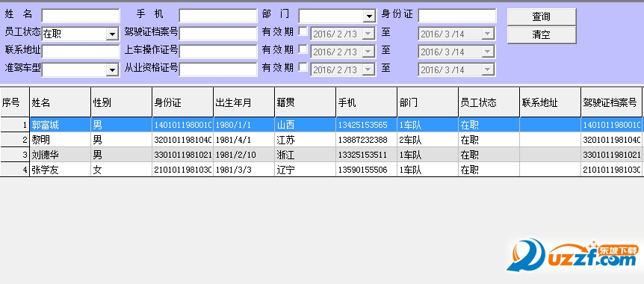
Task: Focus the 驾驶证档案号 input field
Action: [x=218, y=34]
